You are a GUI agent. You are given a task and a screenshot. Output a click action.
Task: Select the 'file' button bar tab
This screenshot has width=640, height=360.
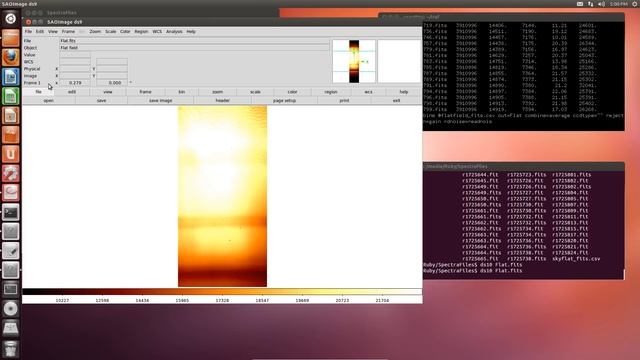coord(38,92)
